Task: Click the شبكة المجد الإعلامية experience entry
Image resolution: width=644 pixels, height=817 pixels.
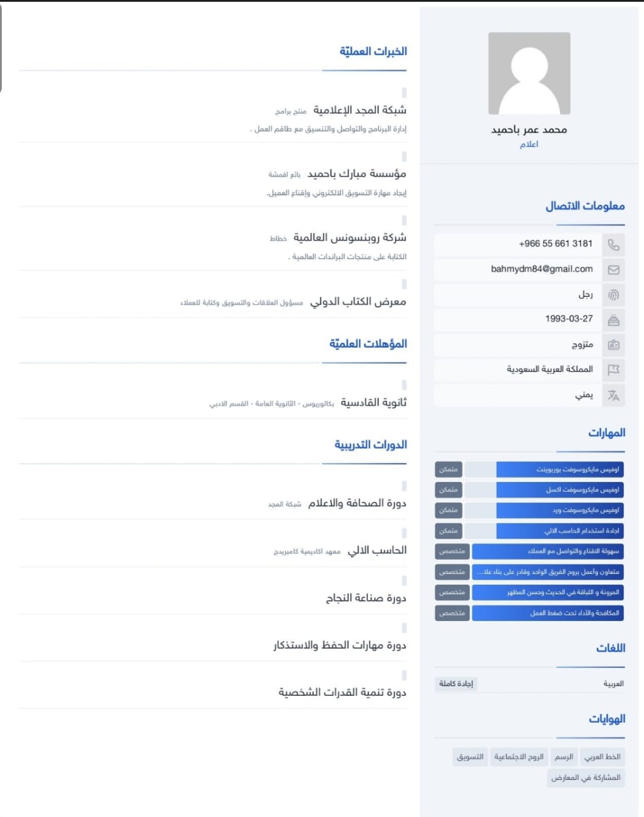Action: pos(360,110)
